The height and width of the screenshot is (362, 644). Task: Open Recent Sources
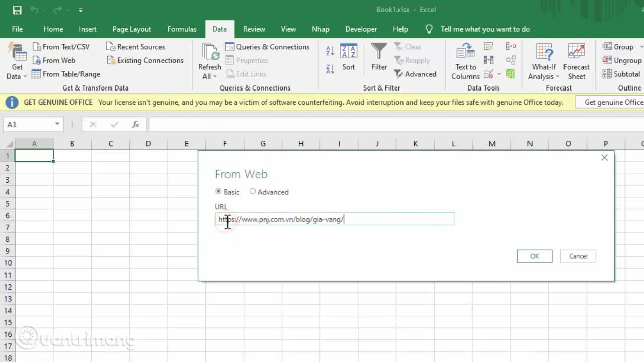pyautogui.click(x=135, y=47)
